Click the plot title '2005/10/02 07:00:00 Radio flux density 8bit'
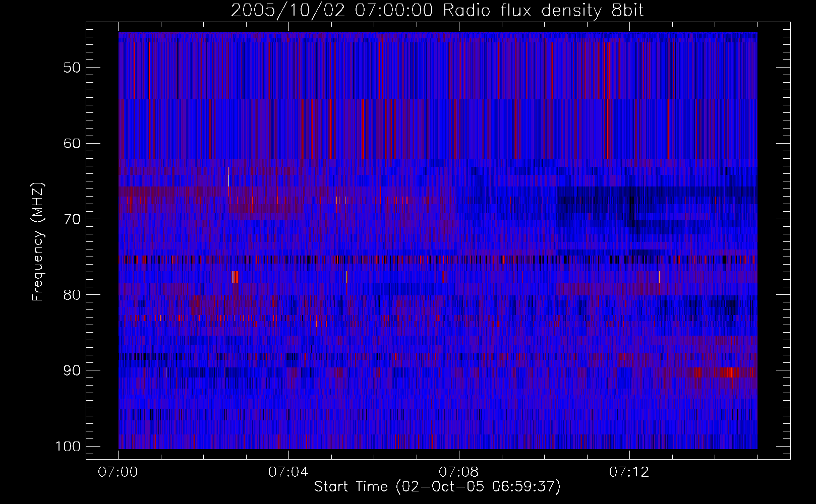Viewport: 816px width, 504px height. [437, 11]
